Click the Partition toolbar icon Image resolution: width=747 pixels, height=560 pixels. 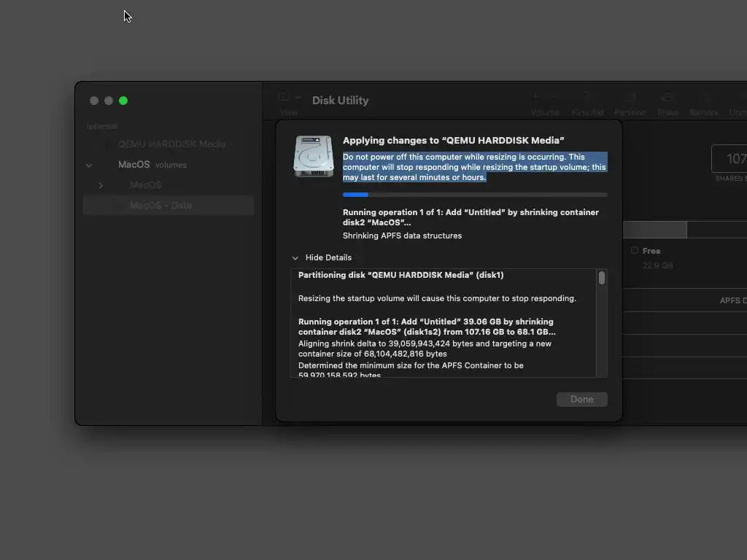[x=631, y=97]
